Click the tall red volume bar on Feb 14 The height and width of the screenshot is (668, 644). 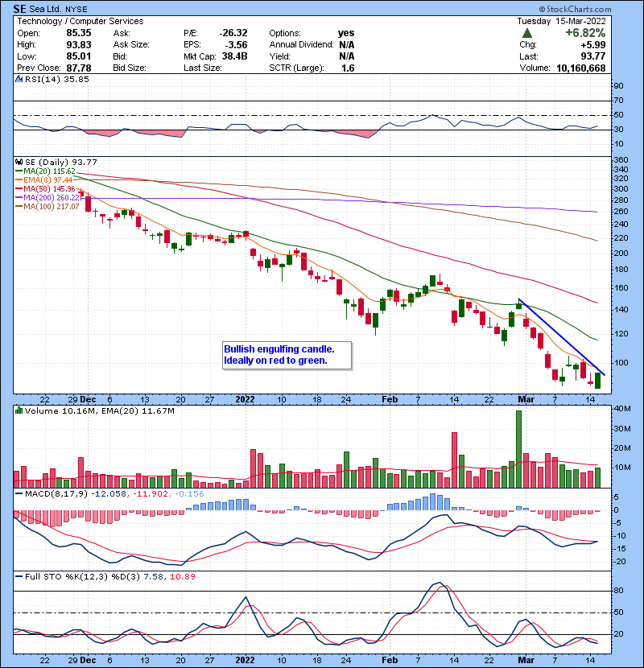click(454, 460)
